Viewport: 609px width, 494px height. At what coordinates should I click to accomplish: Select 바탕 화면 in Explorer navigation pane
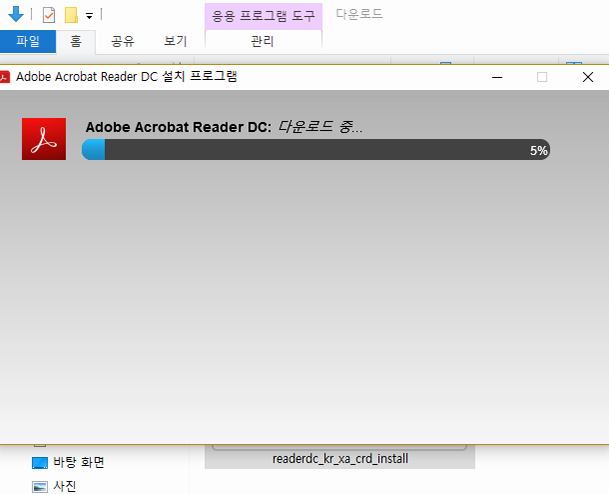[78, 462]
